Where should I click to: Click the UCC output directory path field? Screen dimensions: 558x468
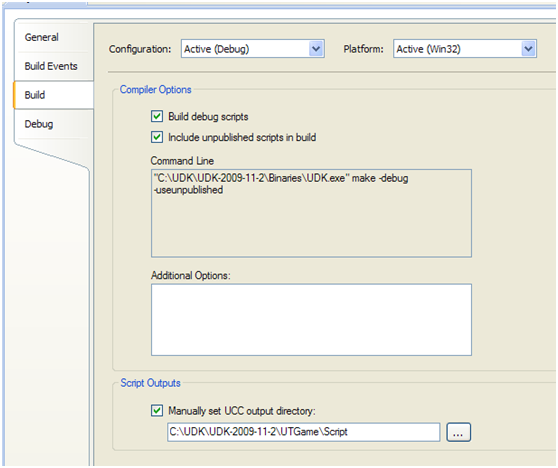pos(304,432)
